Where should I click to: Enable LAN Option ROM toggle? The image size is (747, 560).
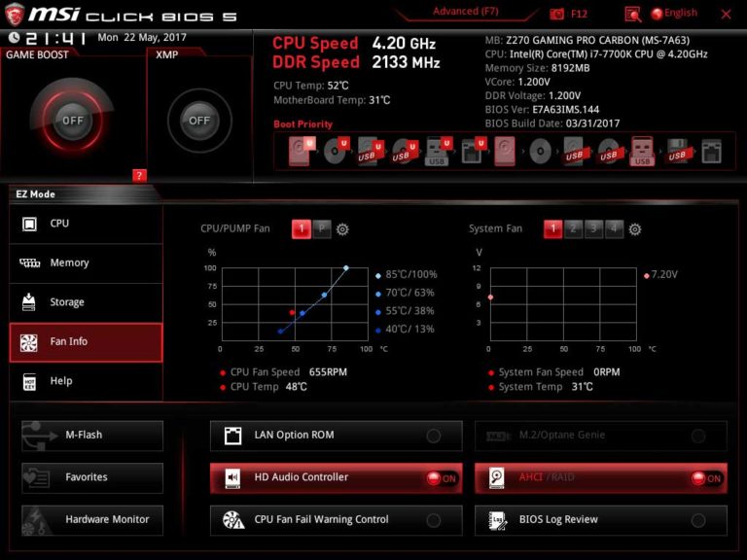click(x=434, y=436)
